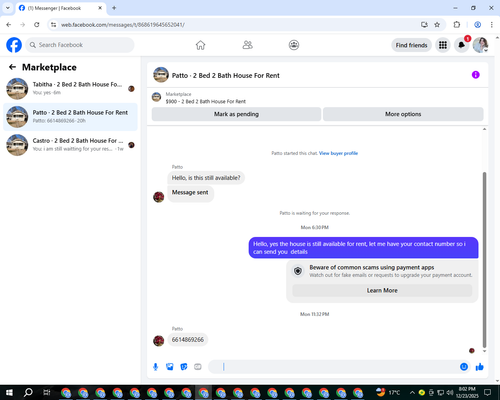
Task: Open the Groups icon in top navigation
Action: [294, 45]
